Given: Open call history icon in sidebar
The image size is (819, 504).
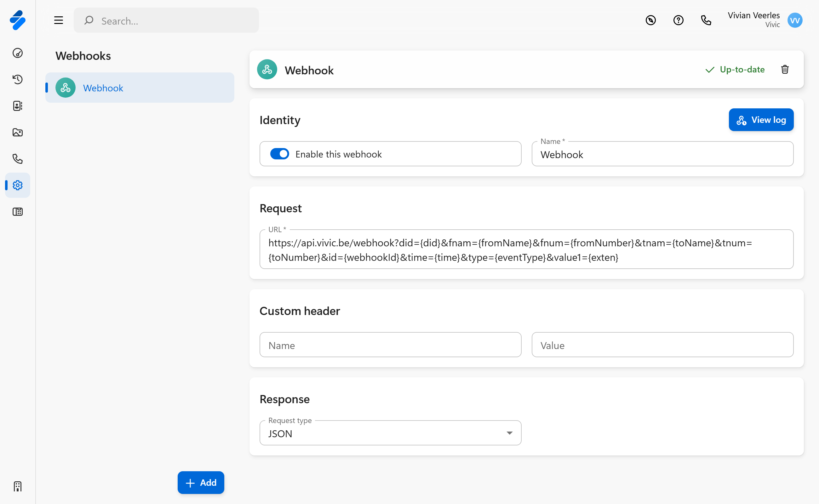Looking at the screenshot, I should coord(17,79).
